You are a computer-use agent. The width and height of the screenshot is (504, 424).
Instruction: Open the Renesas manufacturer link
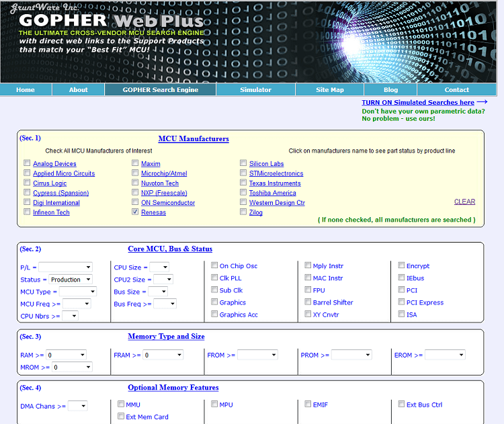pyautogui.click(x=153, y=212)
